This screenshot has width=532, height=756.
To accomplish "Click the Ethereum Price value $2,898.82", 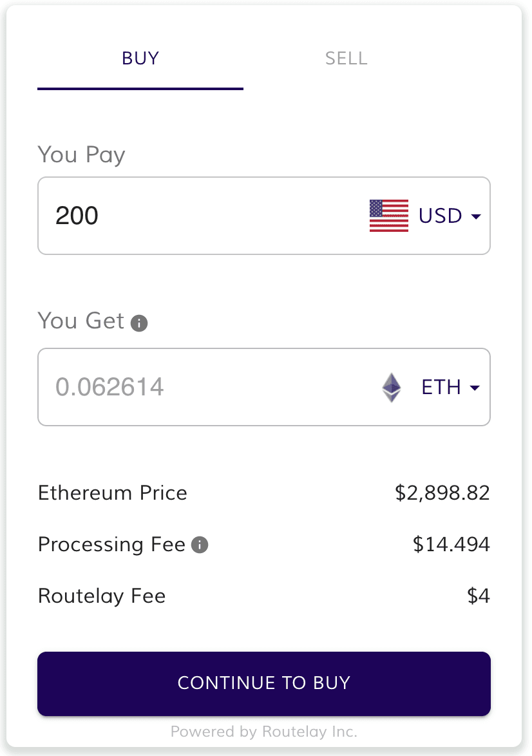I will [442, 493].
